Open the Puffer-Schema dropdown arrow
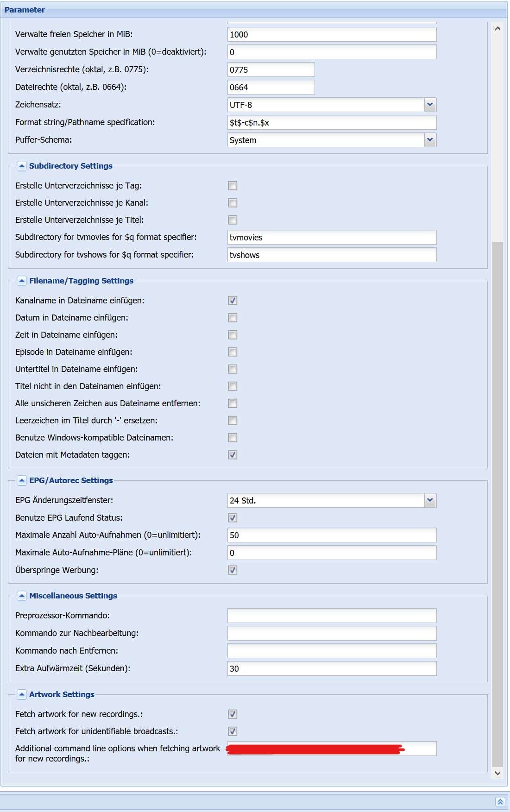Screen dimensions: 510x812 [x=430, y=140]
